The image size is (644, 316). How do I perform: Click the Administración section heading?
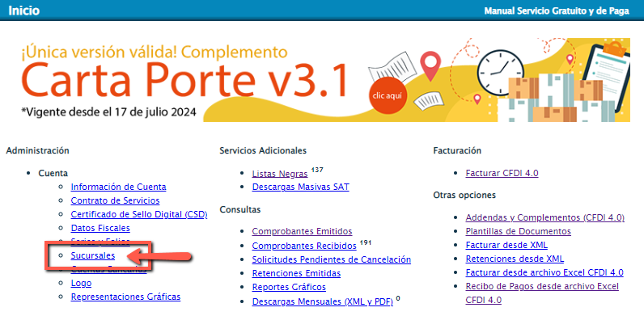[38, 150]
